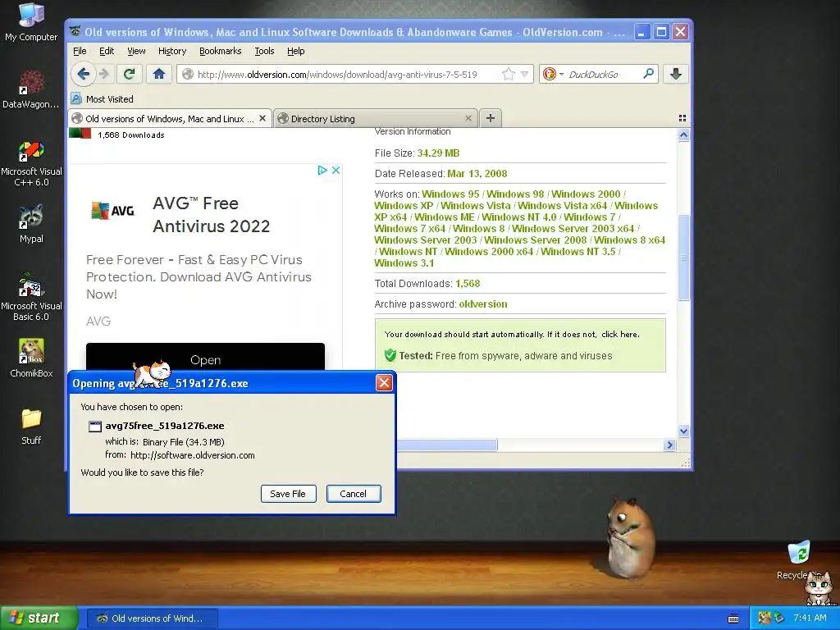This screenshot has width=840, height=630.
Task: Open the DuckDuckGo search engine selector
Action: (553, 74)
